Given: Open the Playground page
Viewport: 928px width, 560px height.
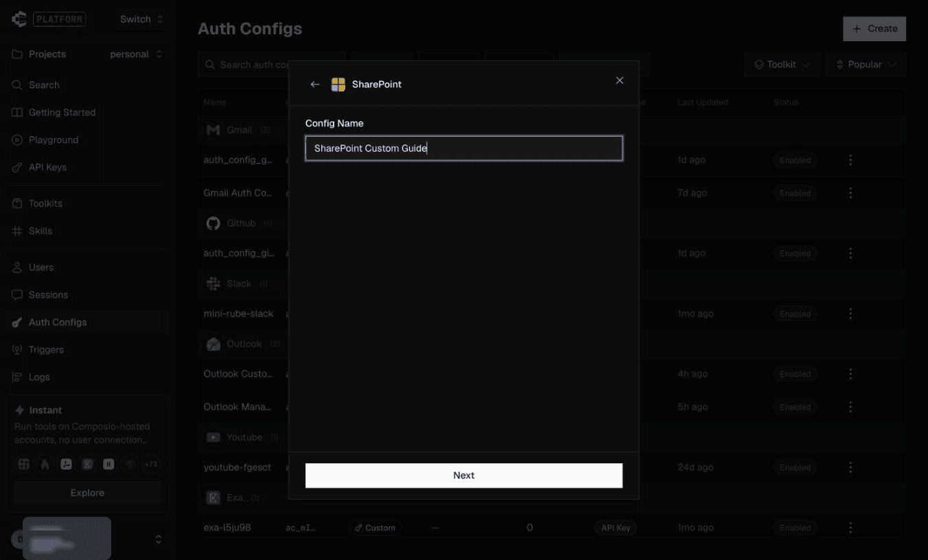Looking at the screenshot, I should coord(87,140).
